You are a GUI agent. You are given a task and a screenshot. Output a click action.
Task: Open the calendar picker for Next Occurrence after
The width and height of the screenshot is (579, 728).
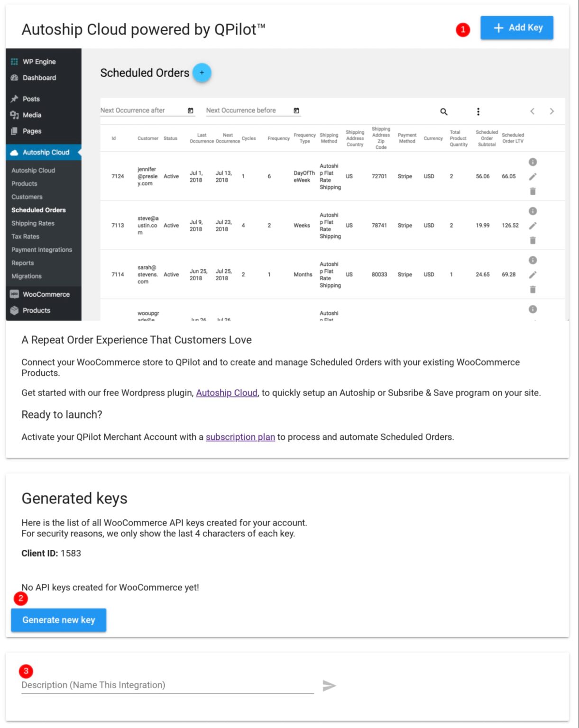tap(191, 111)
